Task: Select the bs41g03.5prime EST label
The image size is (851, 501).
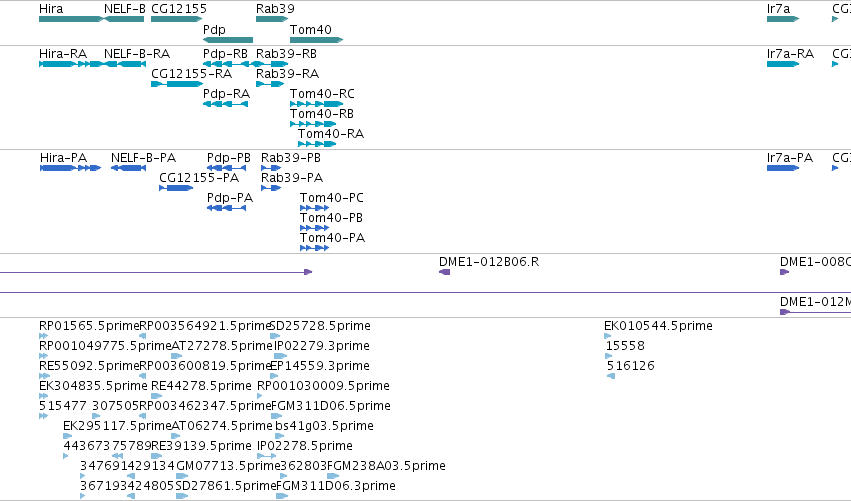Action: pyautogui.click(x=325, y=427)
